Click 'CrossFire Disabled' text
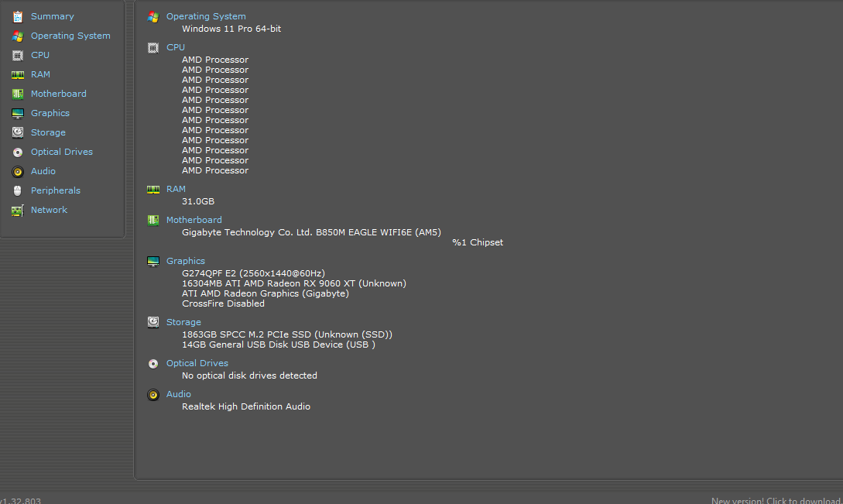The image size is (843, 504). point(223,304)
